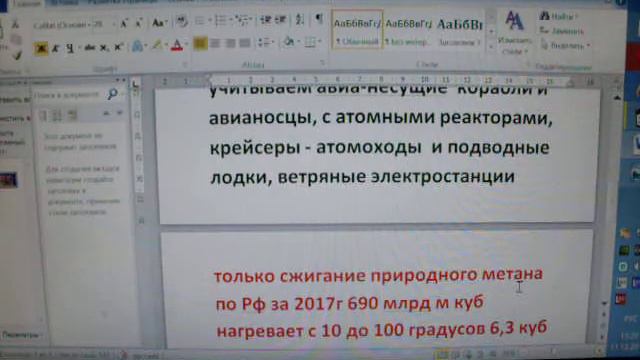Open Выделить (Select) dropdown
Screen dimensions: 640x360
[565, 46]
